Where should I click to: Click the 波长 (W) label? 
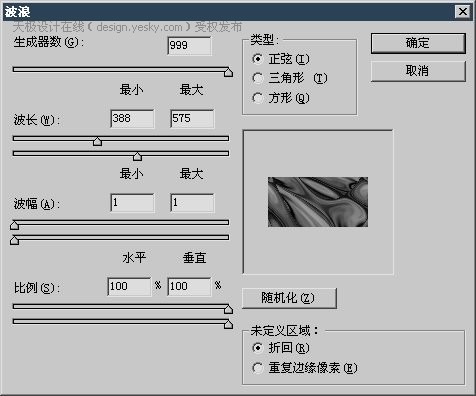37,120
